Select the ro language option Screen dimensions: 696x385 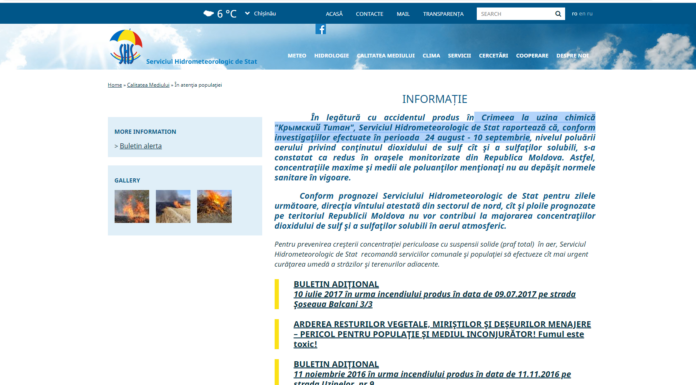pos(574,14)
